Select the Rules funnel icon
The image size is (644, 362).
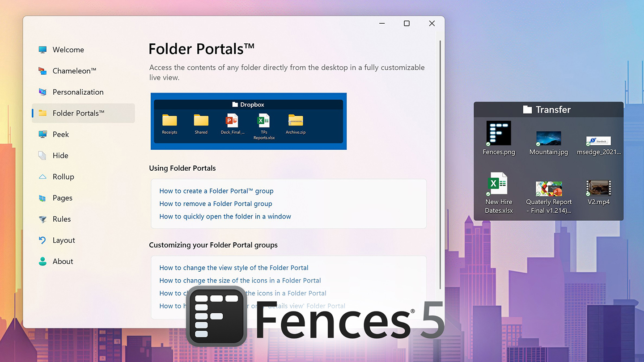point(43,219)
